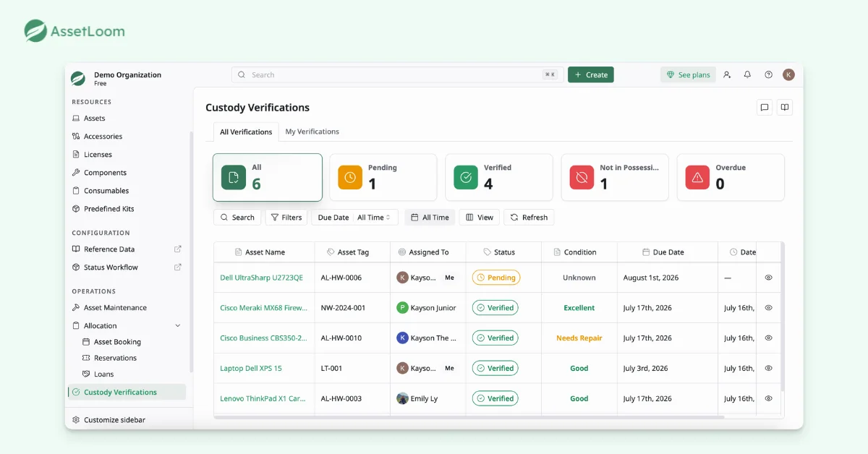Open Dell UltraSharp U2723QE asset link

click(x=261, y=278)
